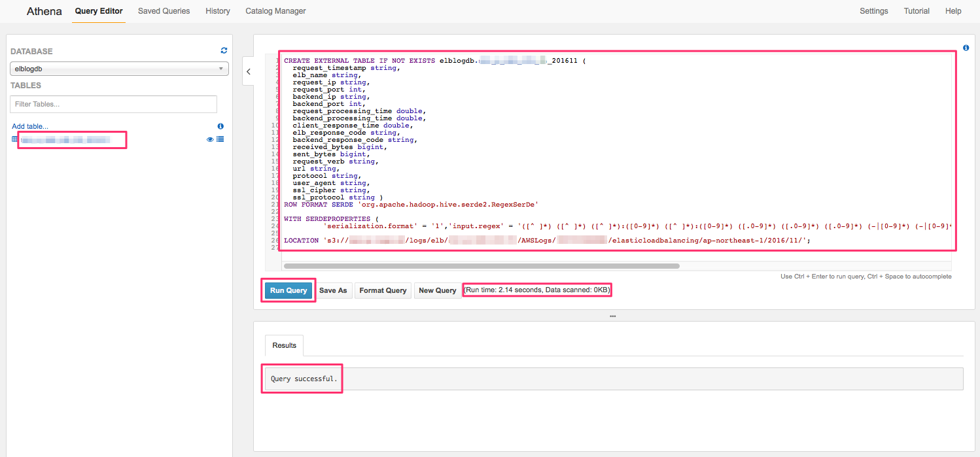The width and height of the screenshot is (980, 457).
Task: Go to Catalog Manager
Action: (x=275, y=11)
